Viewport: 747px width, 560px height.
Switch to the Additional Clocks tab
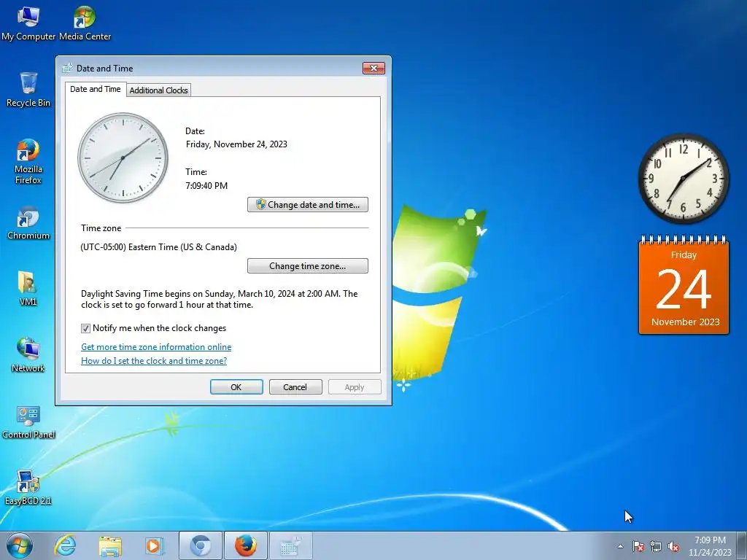coord(158,90)
